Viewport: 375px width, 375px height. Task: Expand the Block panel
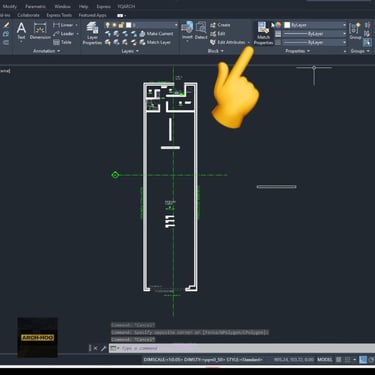pos(215,51)
